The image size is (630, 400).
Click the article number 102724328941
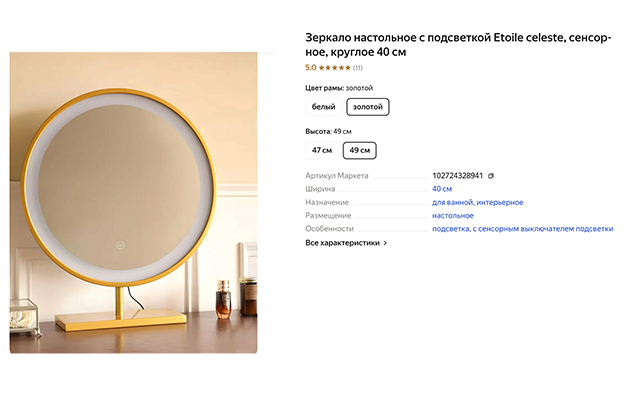pyautogui.click(x=457, y=176)
